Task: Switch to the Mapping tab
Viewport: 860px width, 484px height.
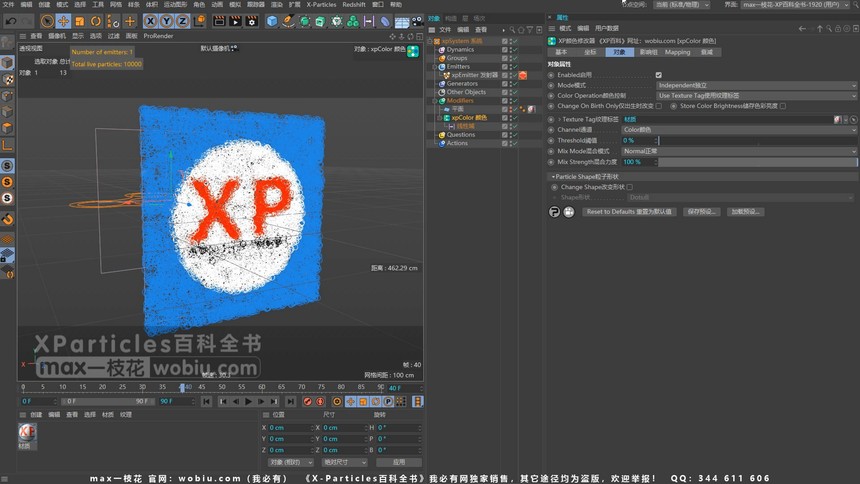Action: pos(677,52)
